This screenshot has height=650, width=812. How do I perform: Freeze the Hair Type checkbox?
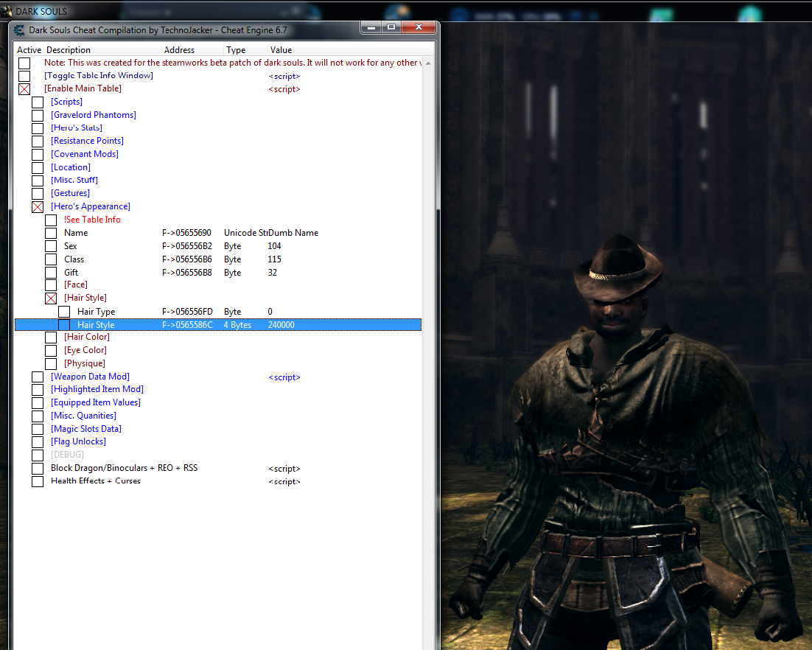pyautogui.click(x=63, y=312)
